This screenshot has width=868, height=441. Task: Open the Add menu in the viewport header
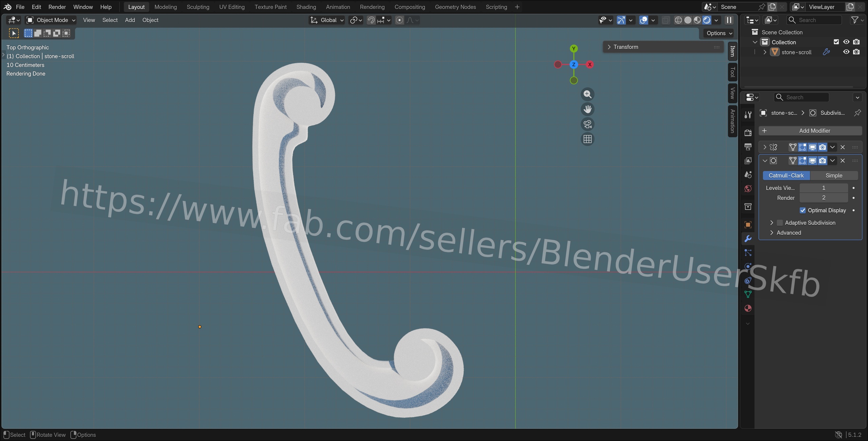130,20
